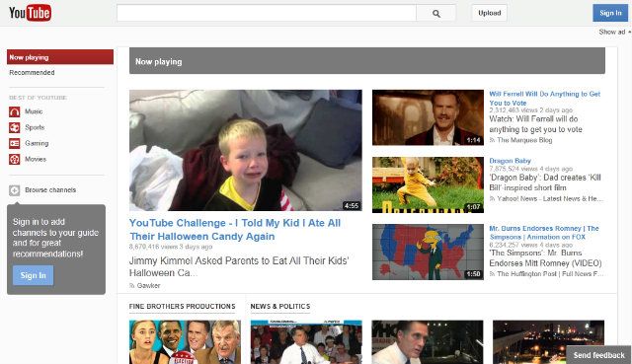This screenshot has height=364, width=632.
Task: Open the Movies link in sidebar
Action: 36,159
